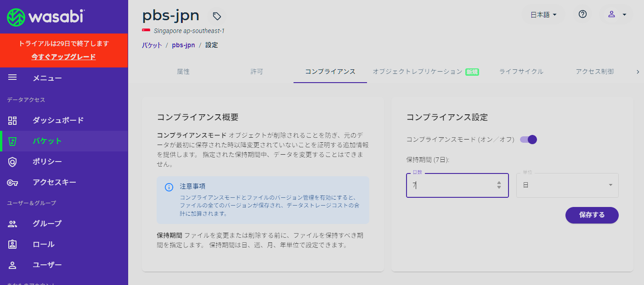644x285 pixels.
Task: Switch to the 許可 tab
Action: coord(257,72)
